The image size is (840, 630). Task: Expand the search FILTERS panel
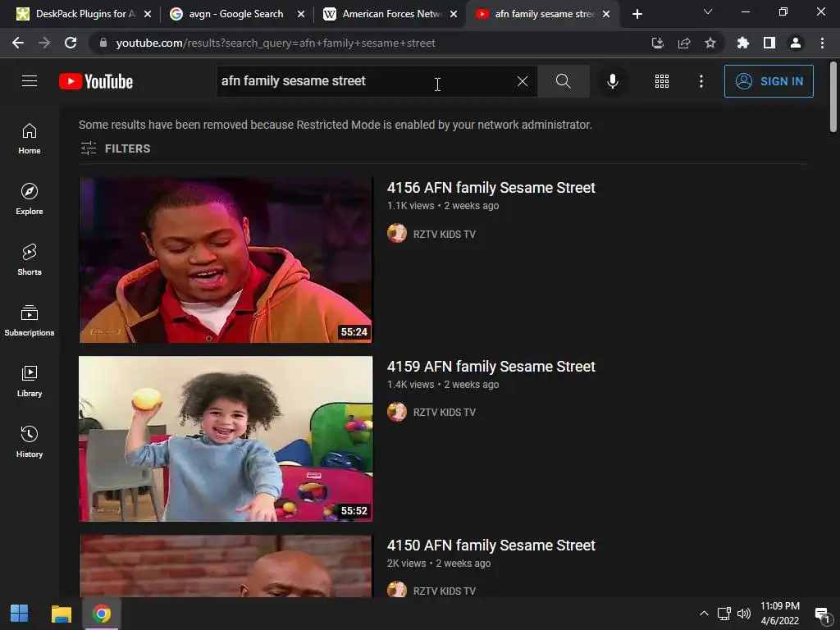coord(115,148)
